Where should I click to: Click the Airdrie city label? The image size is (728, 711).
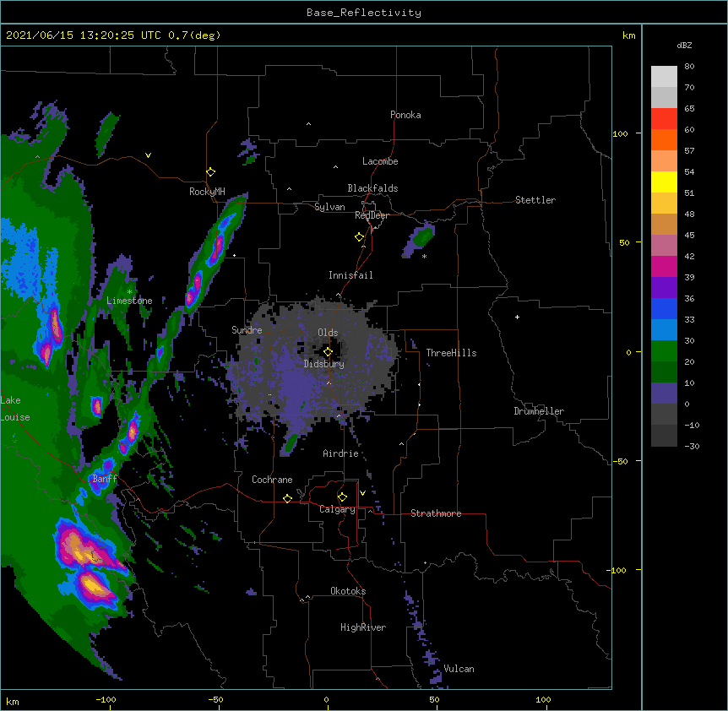pyautogui.click(x=341, y=453)
